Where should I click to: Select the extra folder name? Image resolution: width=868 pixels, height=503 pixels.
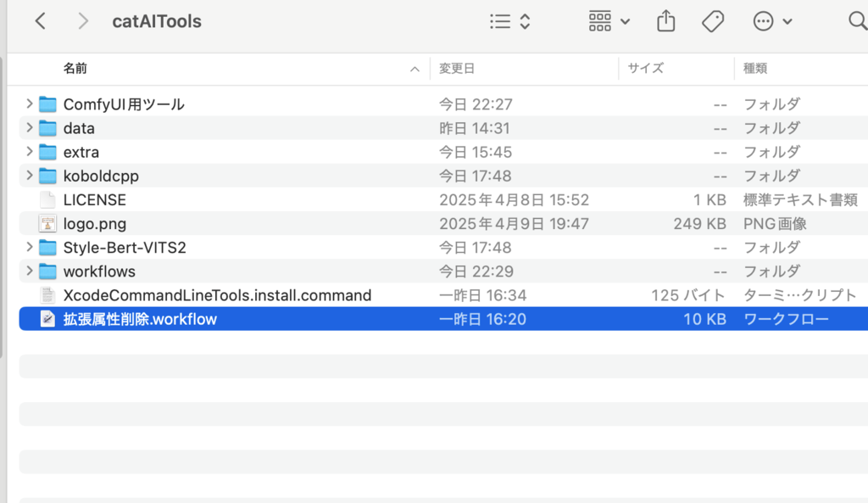coord(81,152)
